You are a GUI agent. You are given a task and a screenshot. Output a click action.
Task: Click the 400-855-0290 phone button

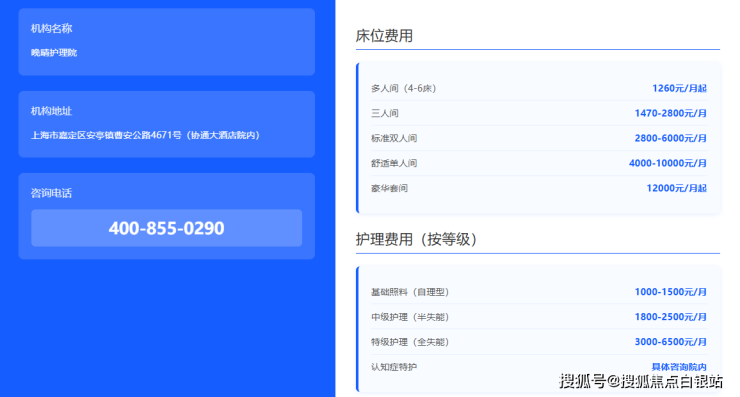click(x=167, y=228)
